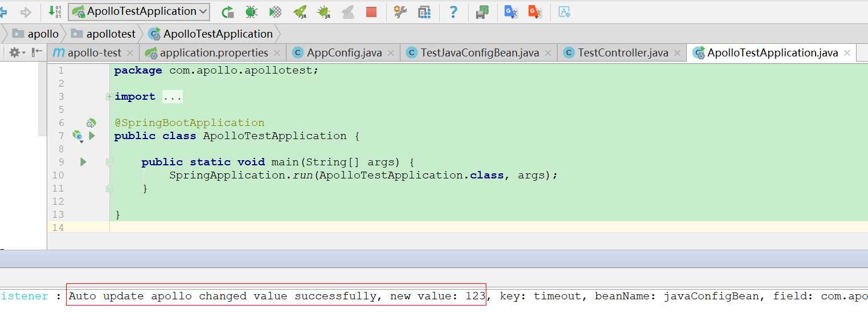
Task: Select the apollotest breadcrumb folder
Action: pyautogui.click(x=104, y=34)
